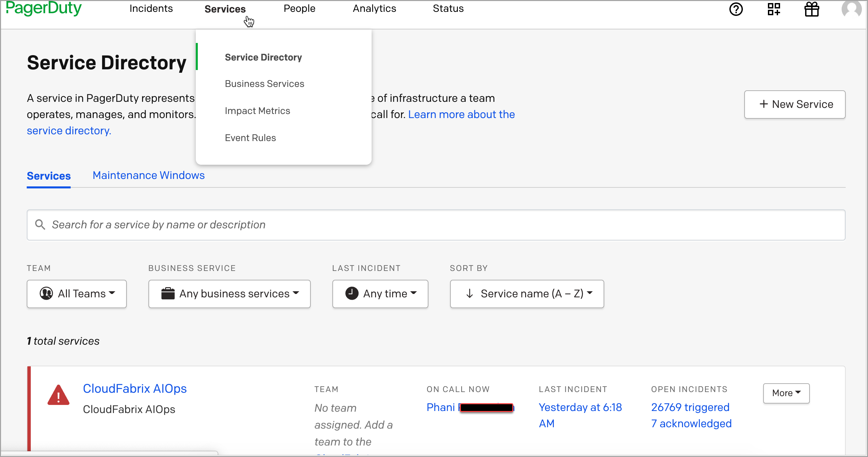Open the People menu
Viewport: 868px width, 457px height.
click(x=299, y=8)
